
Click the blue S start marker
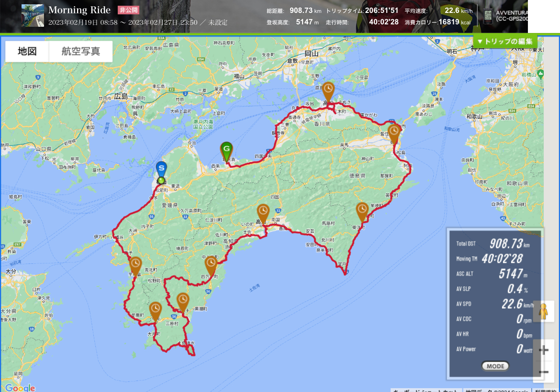162,169
